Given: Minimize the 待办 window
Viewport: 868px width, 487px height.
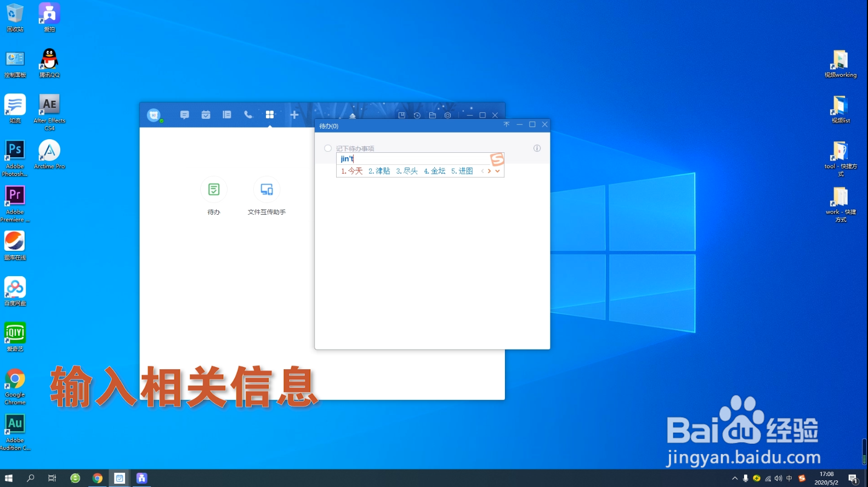Looking at the screenshot, I should point(519,124).
